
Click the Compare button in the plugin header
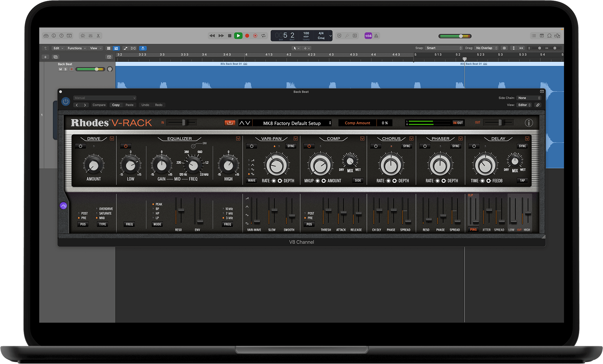pos(99,105)
